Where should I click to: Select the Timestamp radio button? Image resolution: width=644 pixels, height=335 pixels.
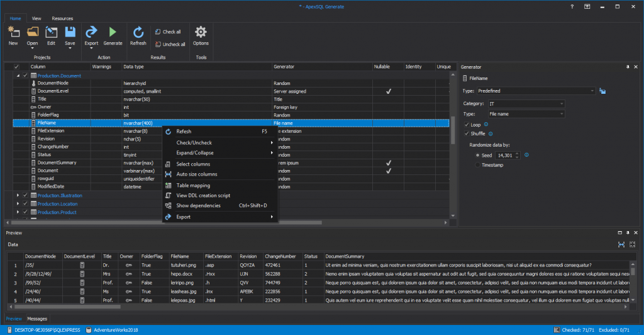478,165
